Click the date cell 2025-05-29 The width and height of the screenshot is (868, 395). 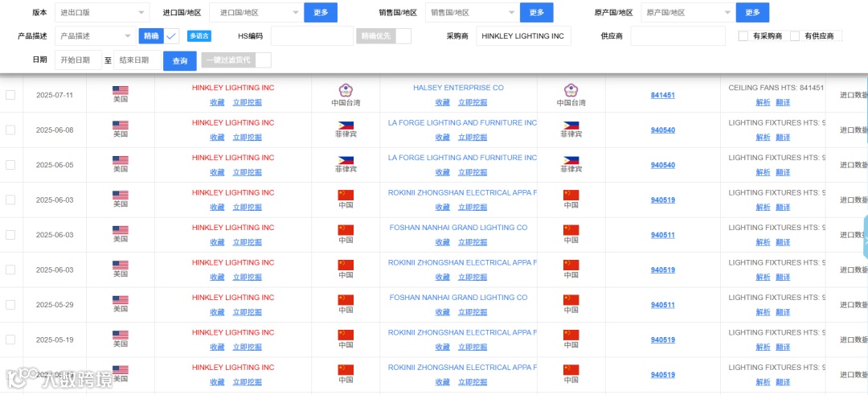tap(55, 304)
